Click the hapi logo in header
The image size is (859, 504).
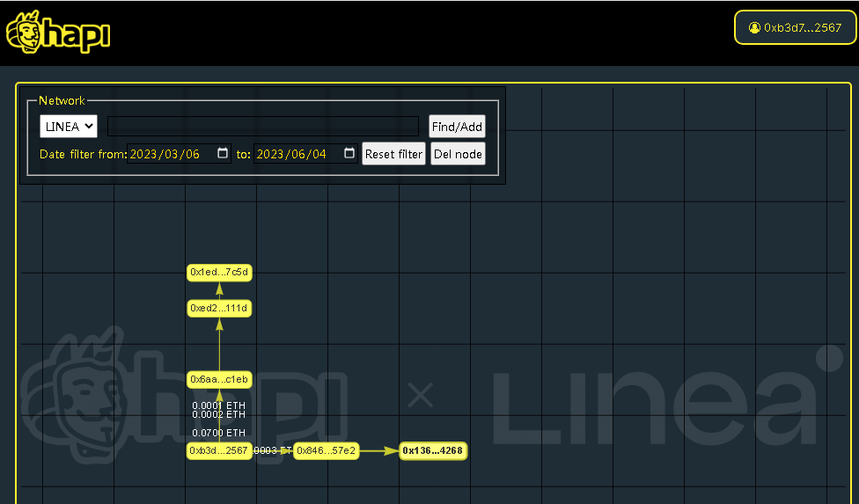[x=58, y=33]
